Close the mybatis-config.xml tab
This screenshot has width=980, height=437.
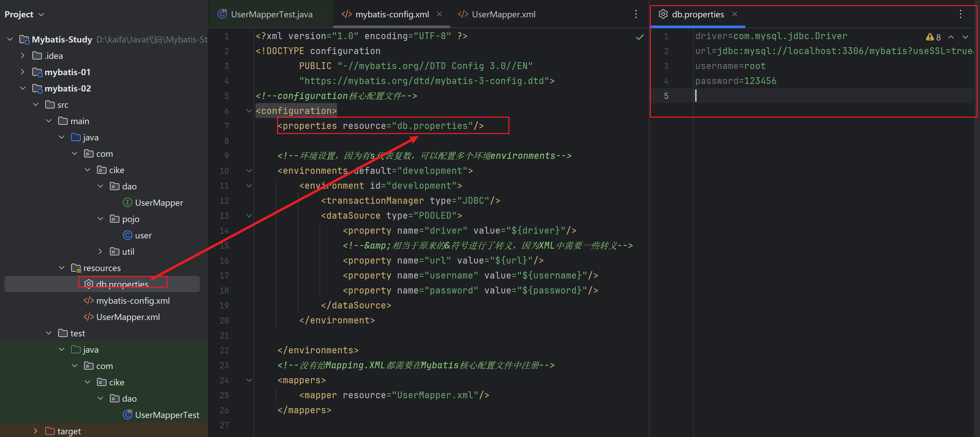[x=439, y=14]
